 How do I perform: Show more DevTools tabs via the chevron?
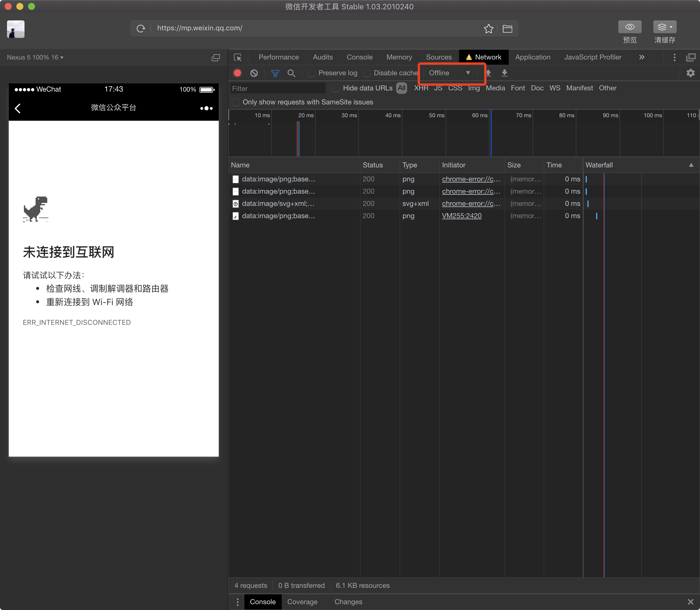point(642,57)
